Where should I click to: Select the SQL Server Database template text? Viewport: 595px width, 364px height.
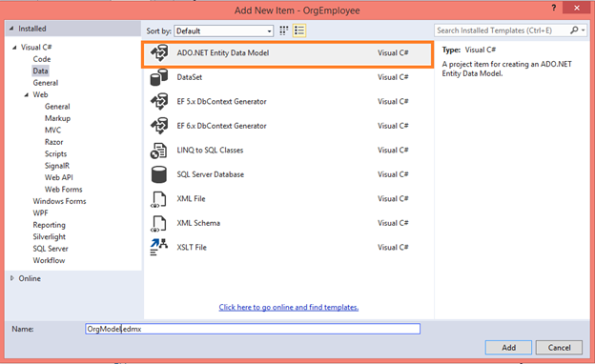coord(210,174)
